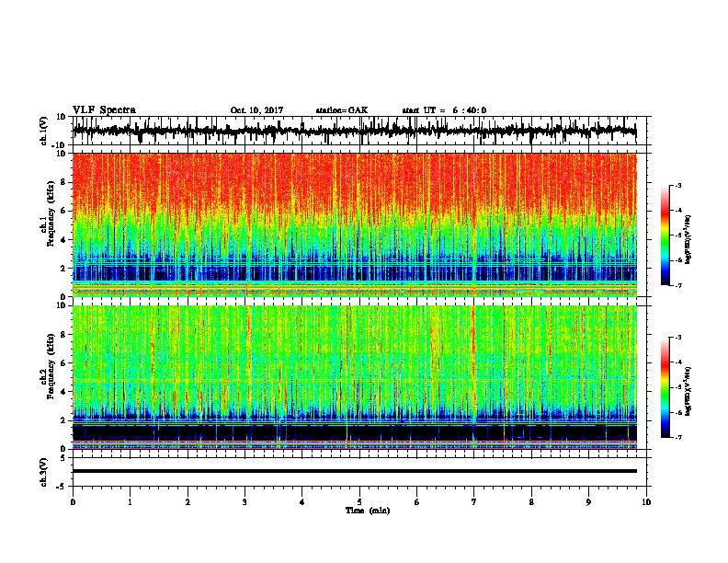Click the "-5" tick on ch.3(V) axis
The width and height of the screenshot is (728, 563).
pyautogui.click(x=62, y=487)
